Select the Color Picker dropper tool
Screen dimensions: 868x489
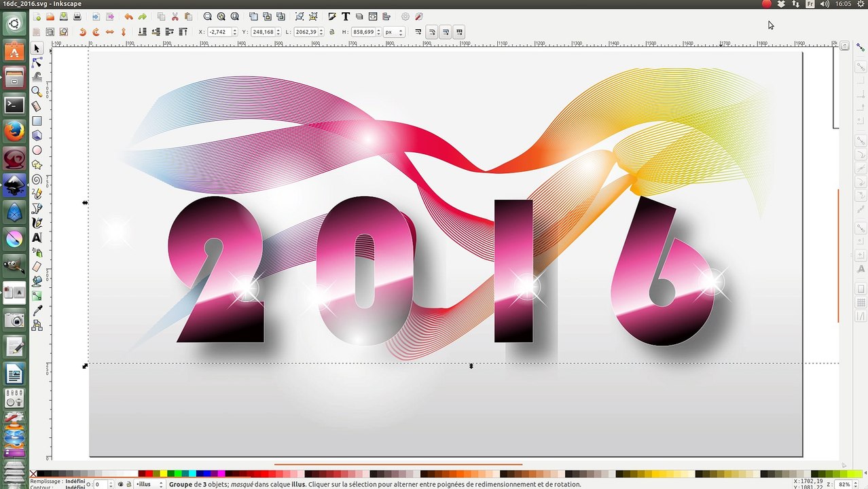(37, 310)
